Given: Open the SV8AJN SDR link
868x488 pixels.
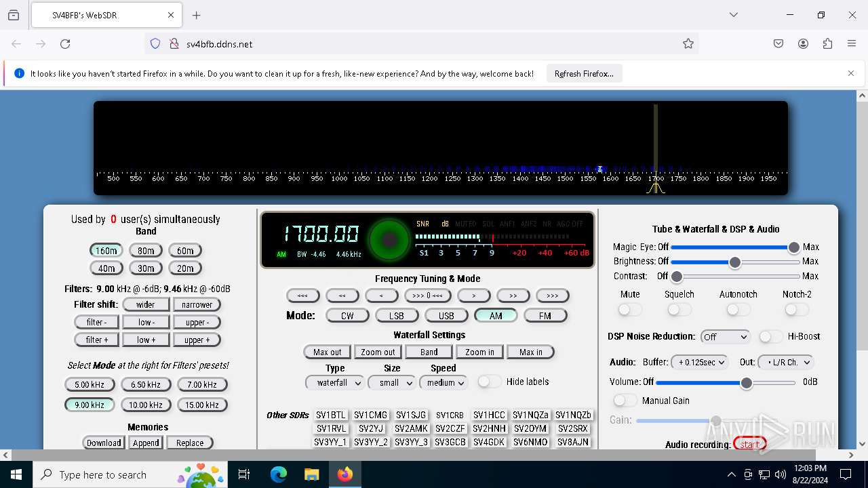Looking at the screenshot, I should click(x=573, y=442).
